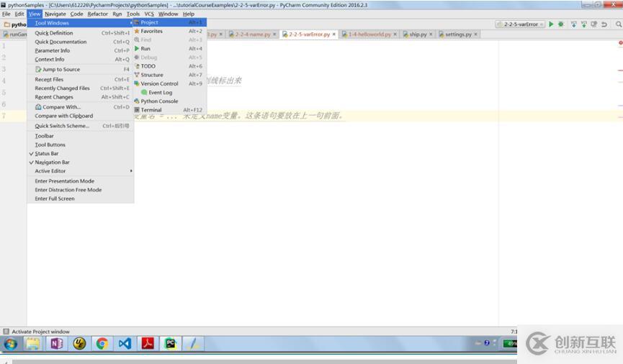623x364 pixels.
Task: Open the VCS menu
Action: (149, 14)
